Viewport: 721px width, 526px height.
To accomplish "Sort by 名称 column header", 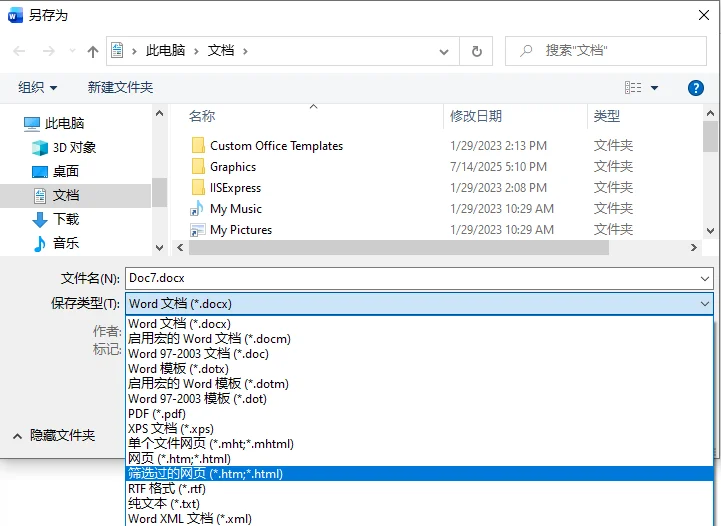I will [x=202, y=116].
